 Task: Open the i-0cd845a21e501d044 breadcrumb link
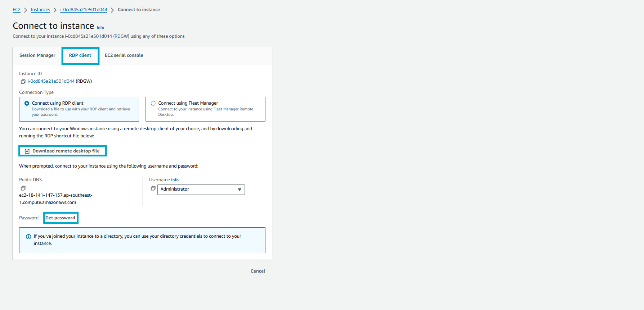(84, 10)
